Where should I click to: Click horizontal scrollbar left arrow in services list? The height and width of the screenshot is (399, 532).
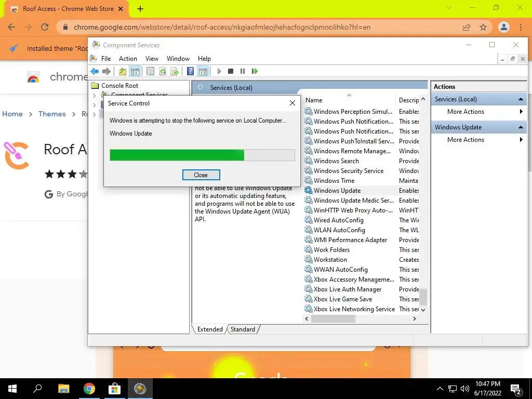pyautogui.click(x=307, y=319)
